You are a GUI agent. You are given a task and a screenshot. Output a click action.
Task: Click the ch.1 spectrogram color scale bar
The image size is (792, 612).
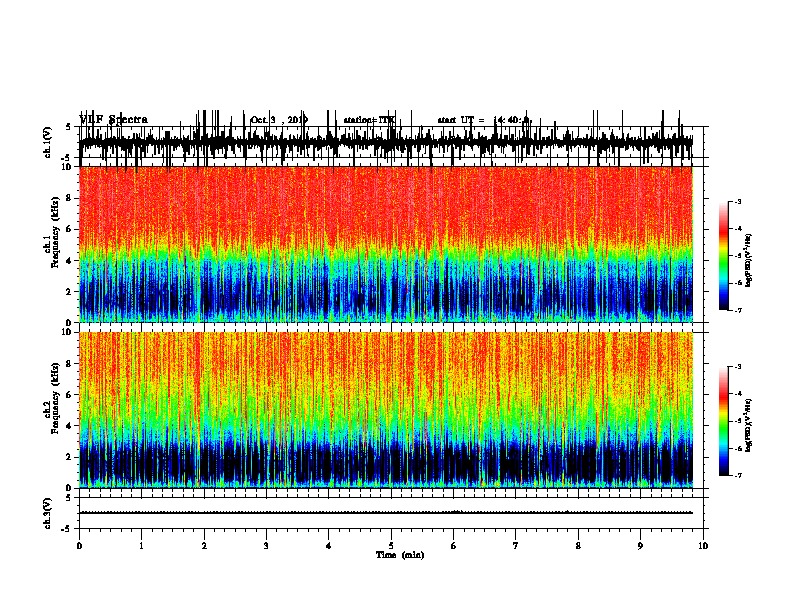[723, 256]
